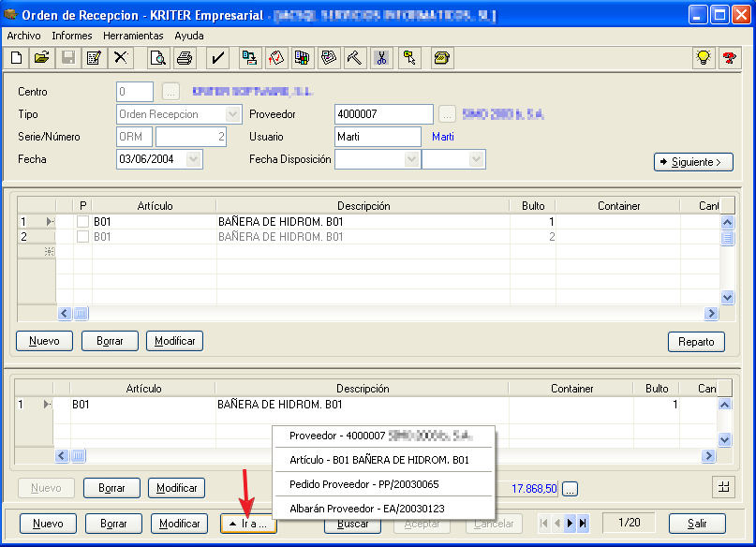Screen dimensions: 756x547
Task: Click Nuevo in the bottom bar
Action: pos(48,524)
